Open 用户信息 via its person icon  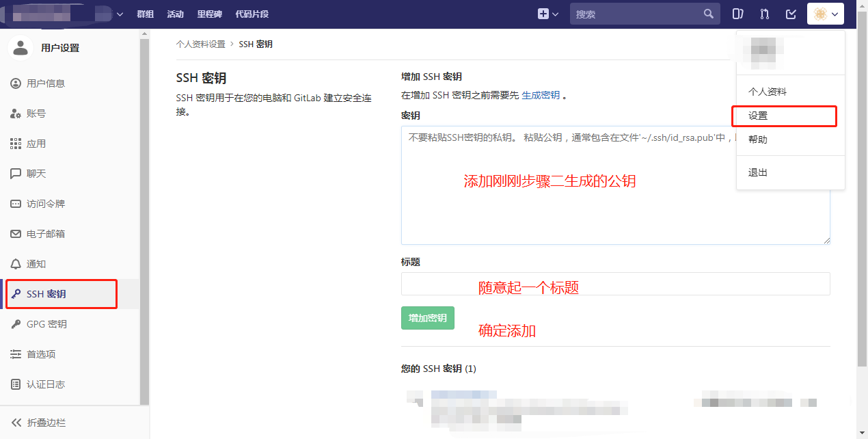click(x=16, y=83)
